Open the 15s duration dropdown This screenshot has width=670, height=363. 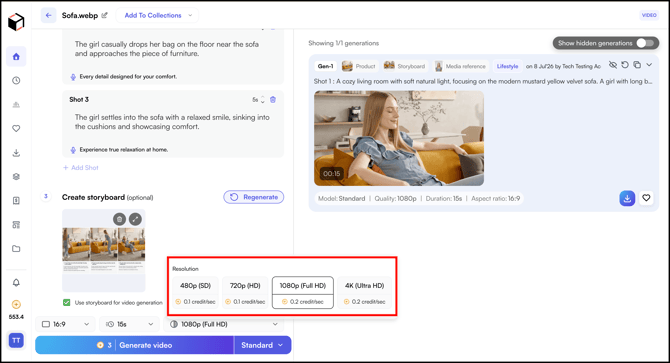[x=129, y=324]
